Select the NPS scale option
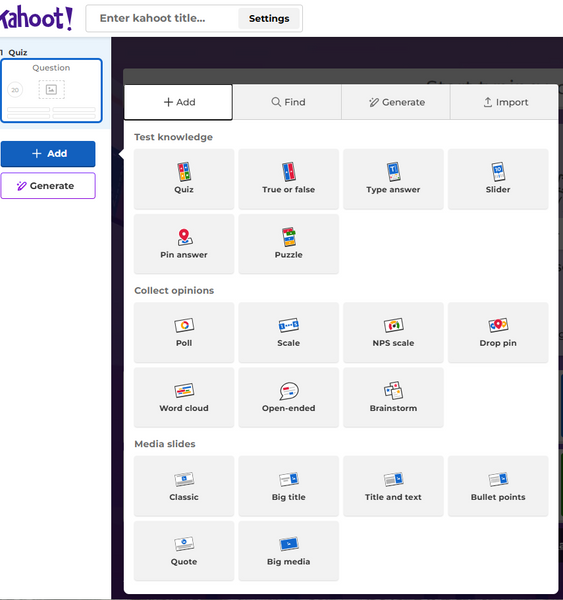563x600 pixels. 393,333
